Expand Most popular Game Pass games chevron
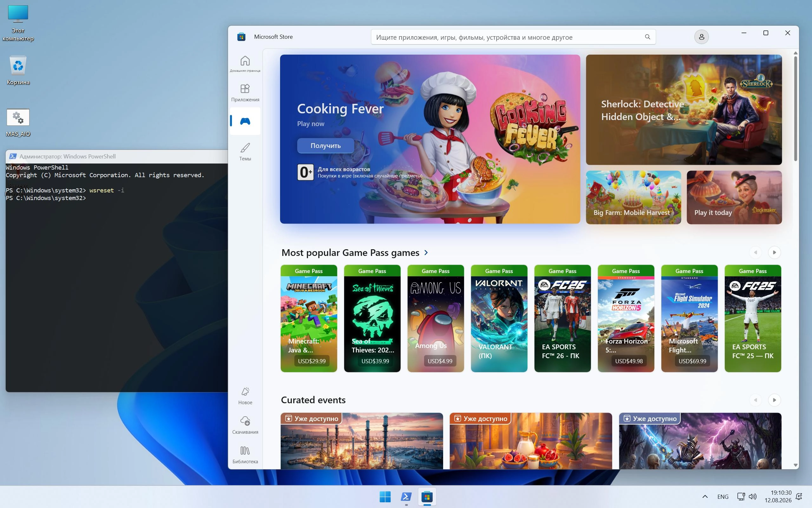The height and width of the screenshot is (508, 812). coord(426,252)
